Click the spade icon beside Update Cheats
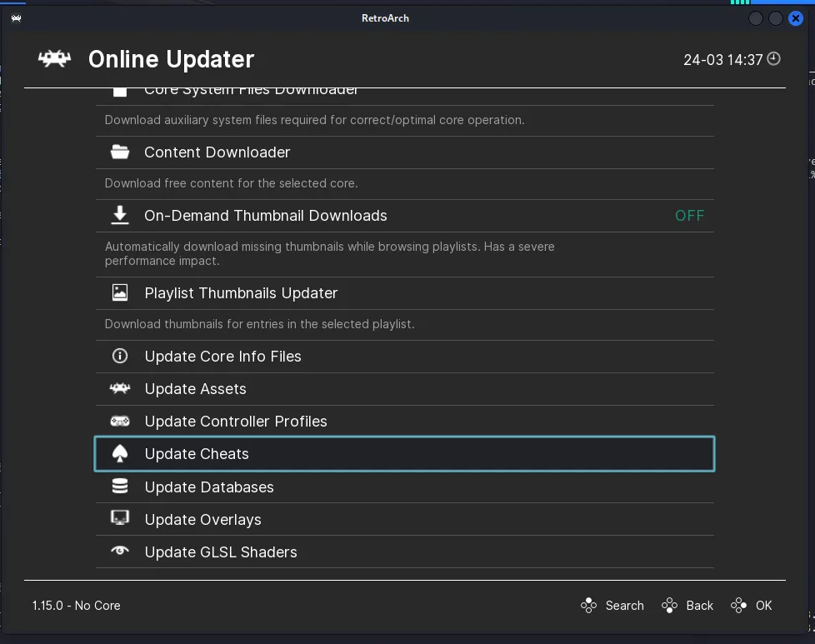Viewport: 815px width, 644px height. pyautogui.click(x=120, y=454)
